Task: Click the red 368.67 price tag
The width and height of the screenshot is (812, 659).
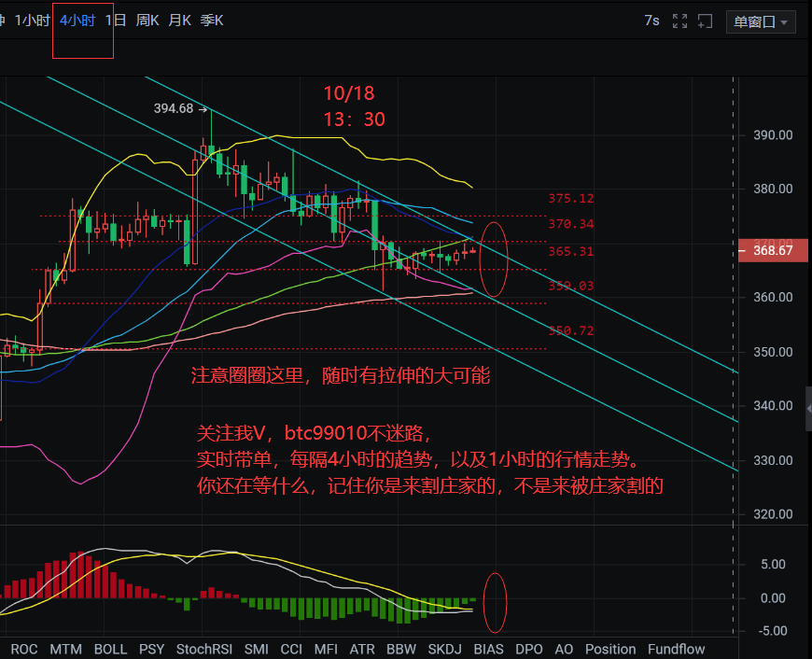Action: click(x=774, y=250)
